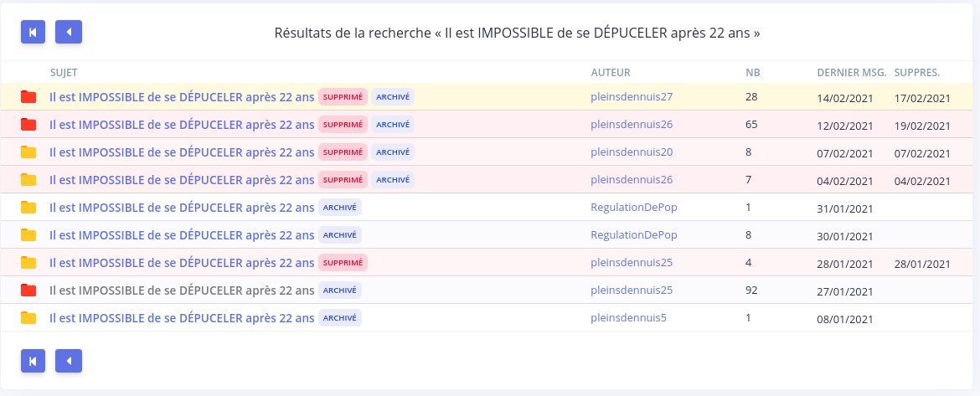The width and height of the screenshot is (980, 396).
Task: Click red folder icon of 65-message topic
Action: coord(28,124)
